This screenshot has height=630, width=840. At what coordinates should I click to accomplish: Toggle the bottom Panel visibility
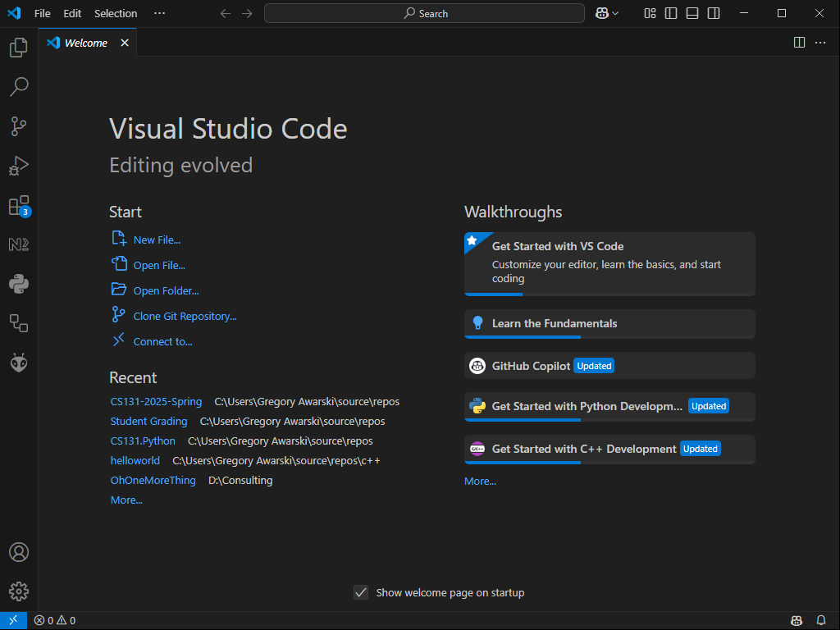(x=692, y=13)
